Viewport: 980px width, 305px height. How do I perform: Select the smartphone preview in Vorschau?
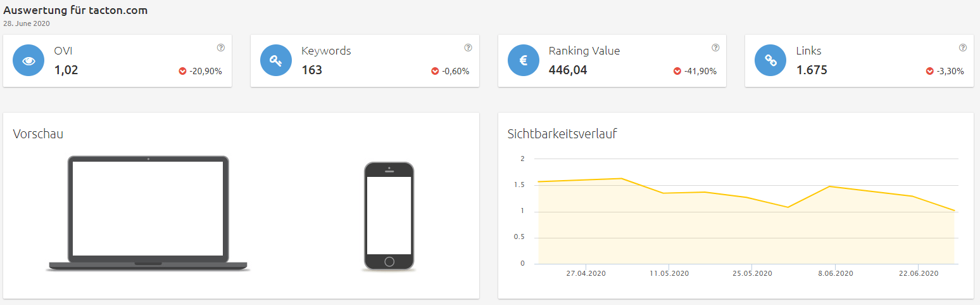(x=389, y=217)
